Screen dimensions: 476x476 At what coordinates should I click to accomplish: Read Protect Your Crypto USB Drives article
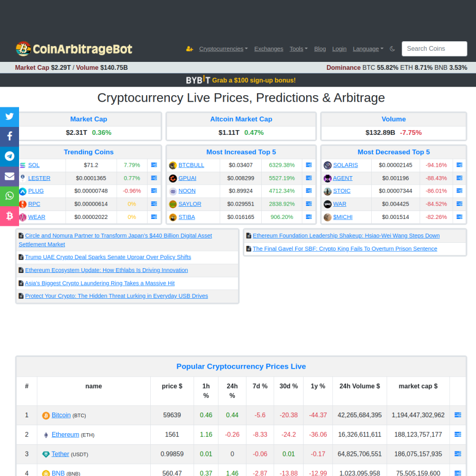(x=116, y=296)
